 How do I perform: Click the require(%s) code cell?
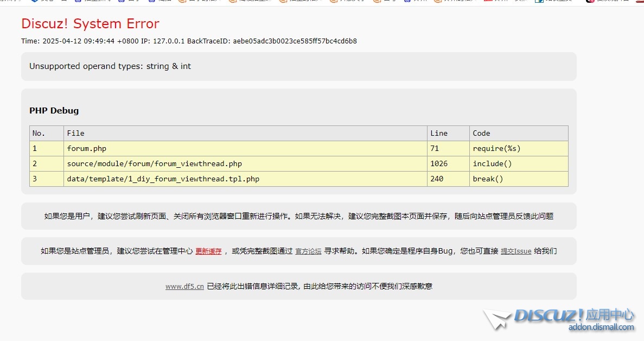[496, 148]
